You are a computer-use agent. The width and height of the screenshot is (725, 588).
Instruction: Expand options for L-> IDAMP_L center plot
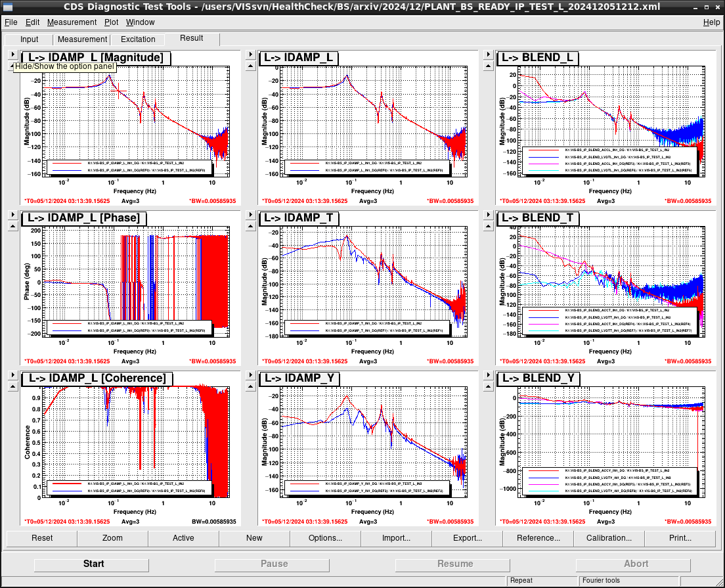coord(251,55)
